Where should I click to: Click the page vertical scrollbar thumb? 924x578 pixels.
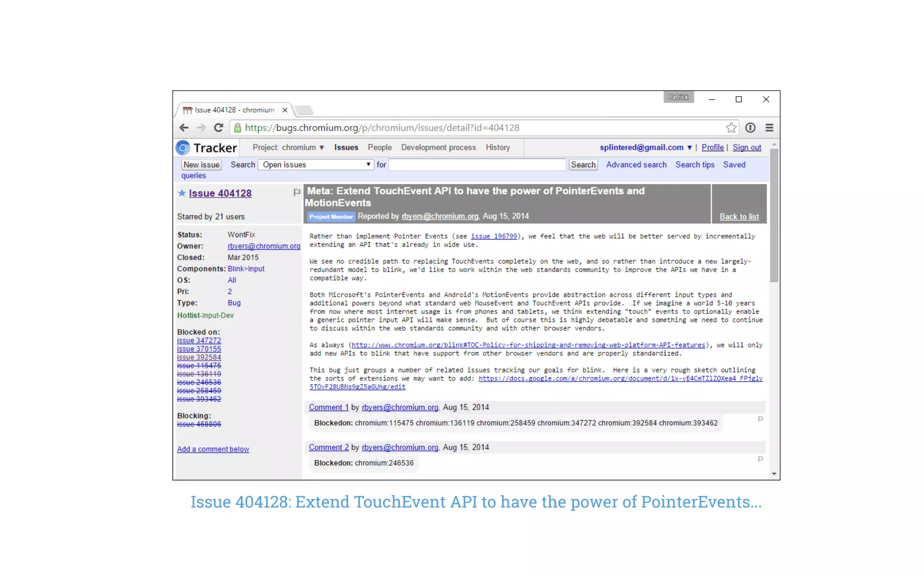pos(774,216)
